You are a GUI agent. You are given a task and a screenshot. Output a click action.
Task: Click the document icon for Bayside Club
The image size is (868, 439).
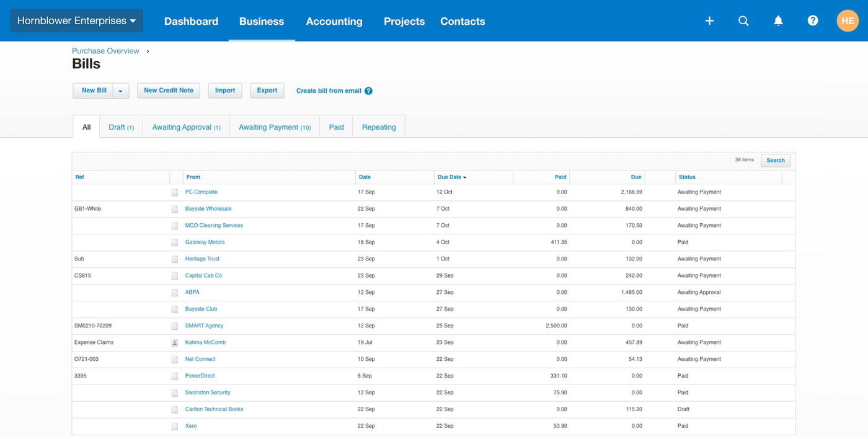(x=175, y=309)
